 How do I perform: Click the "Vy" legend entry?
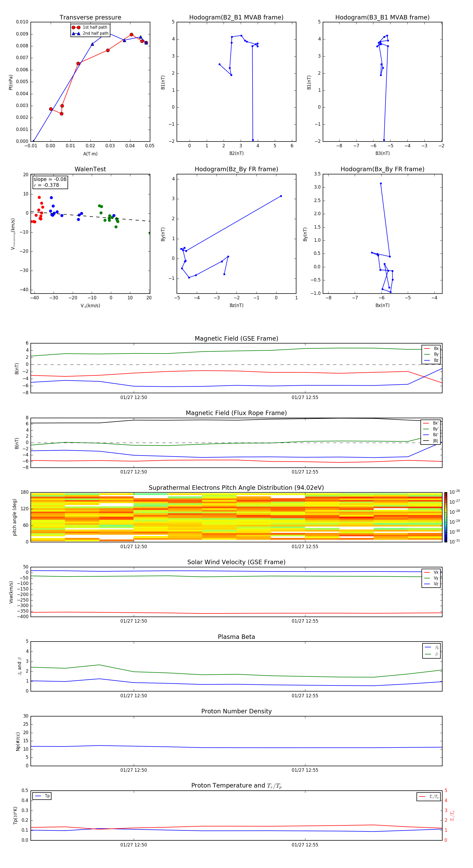tap(431, 578)
